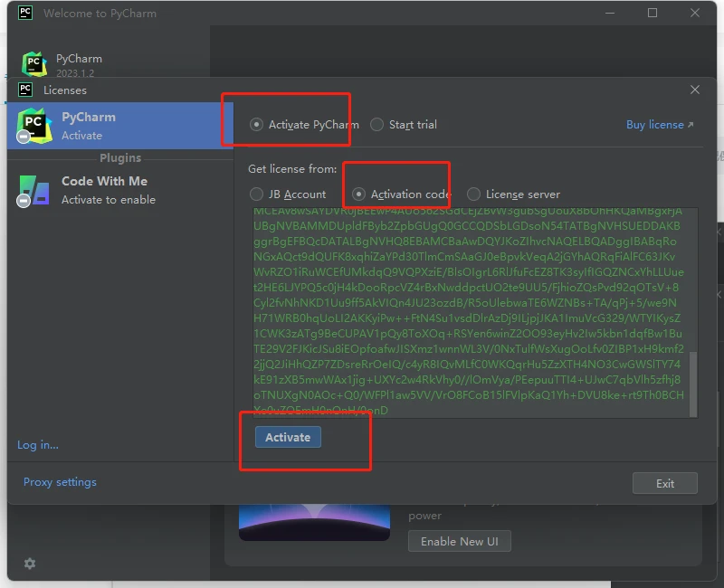The height and width of the screenshot is (588, 724).
Task: Click the PyCharm 2023.1.2 logo in Welcome window
Action: 34,64
